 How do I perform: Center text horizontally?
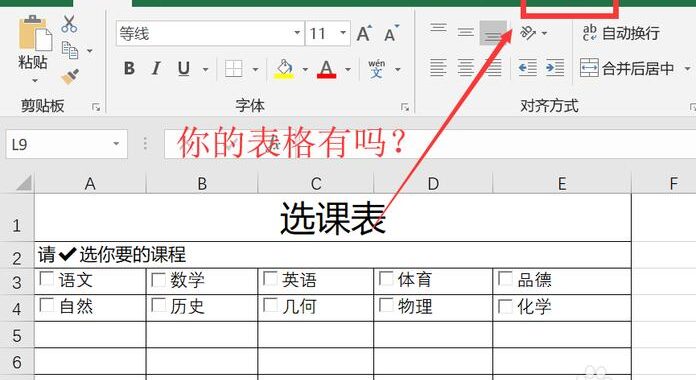(x=466, y=68)
